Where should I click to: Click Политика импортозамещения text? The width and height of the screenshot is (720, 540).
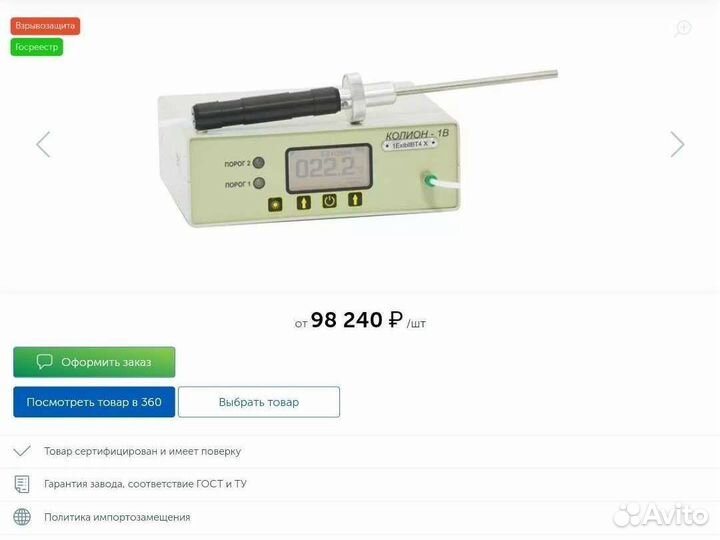(x=117, y=517)
